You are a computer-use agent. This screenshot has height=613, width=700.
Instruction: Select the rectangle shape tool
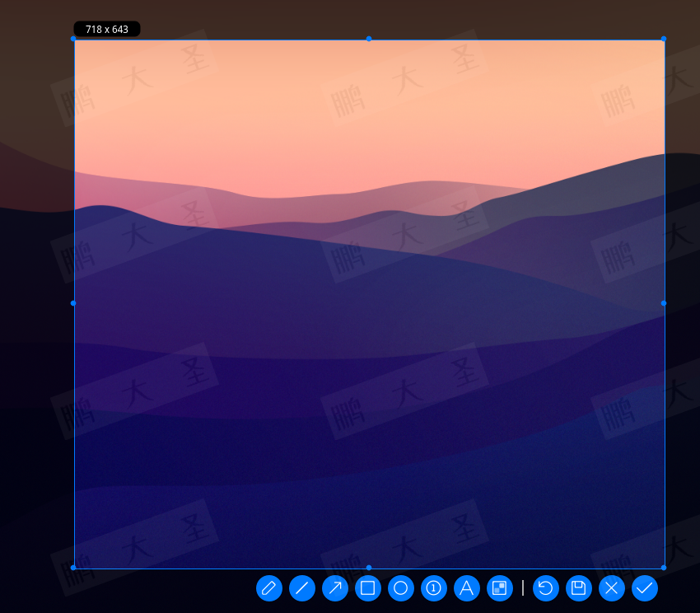pos(368,588)
